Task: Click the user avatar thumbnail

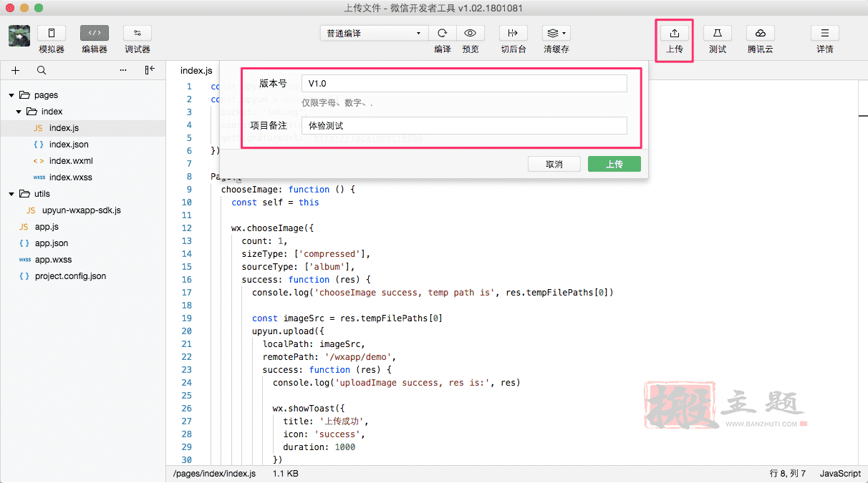Action: tap(19, 36)
